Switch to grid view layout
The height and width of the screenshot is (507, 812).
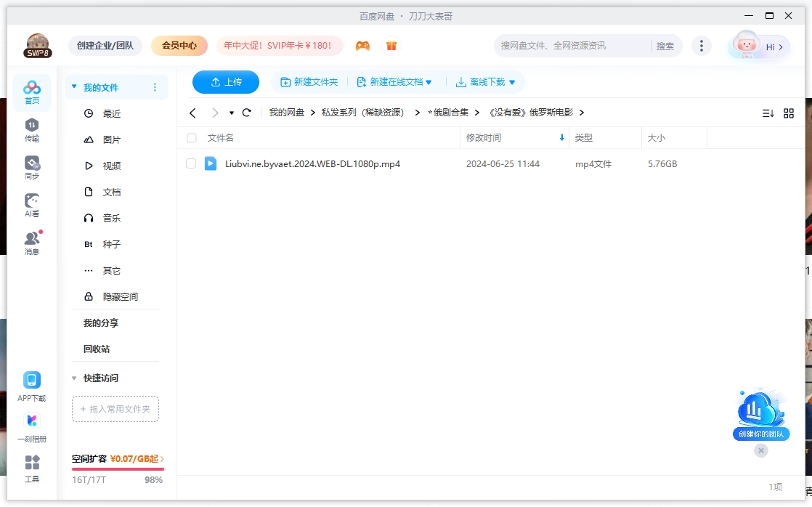(789, 113)
